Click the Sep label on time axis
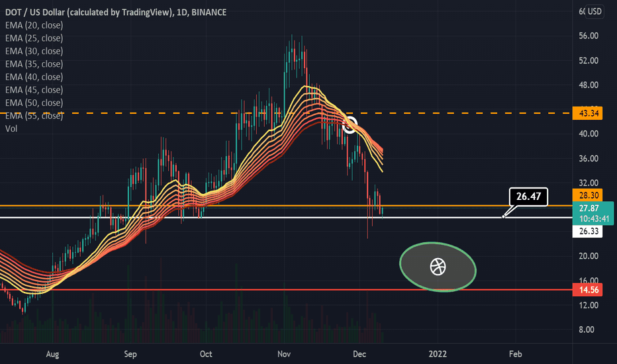 130,354
